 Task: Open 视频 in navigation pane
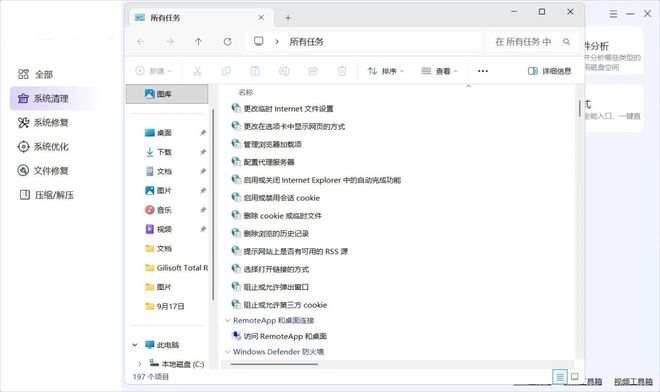point(158,229)
